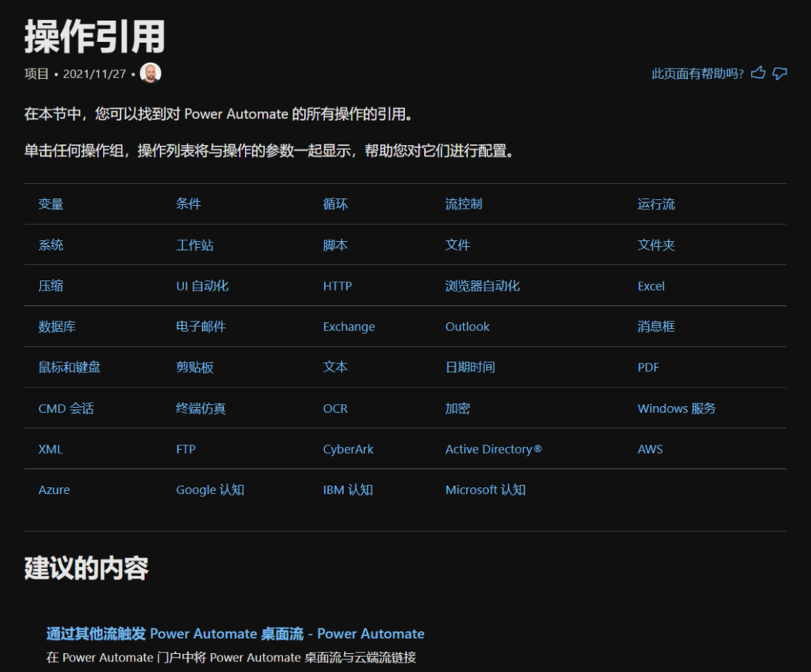Screen dimensions: 811x672
Task: Click the thumbs up feedback icon
Action: point(758,73)
